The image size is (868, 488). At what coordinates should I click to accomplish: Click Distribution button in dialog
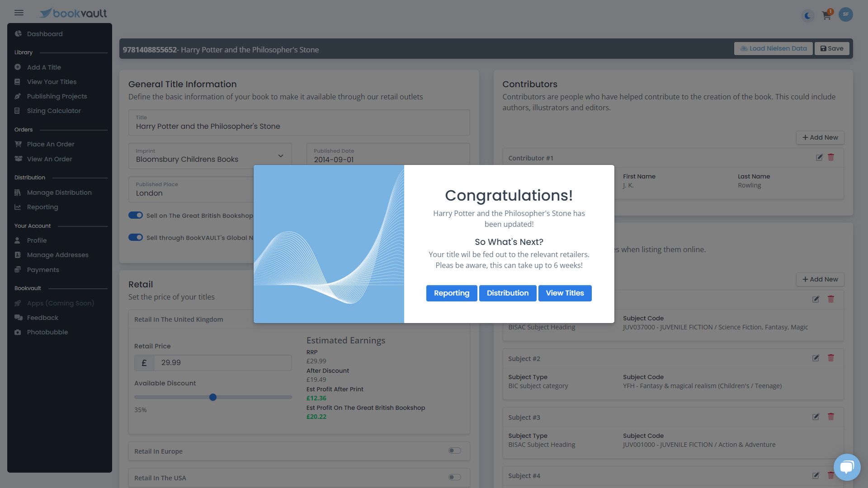pyautogui.click(x=508, y=293)
